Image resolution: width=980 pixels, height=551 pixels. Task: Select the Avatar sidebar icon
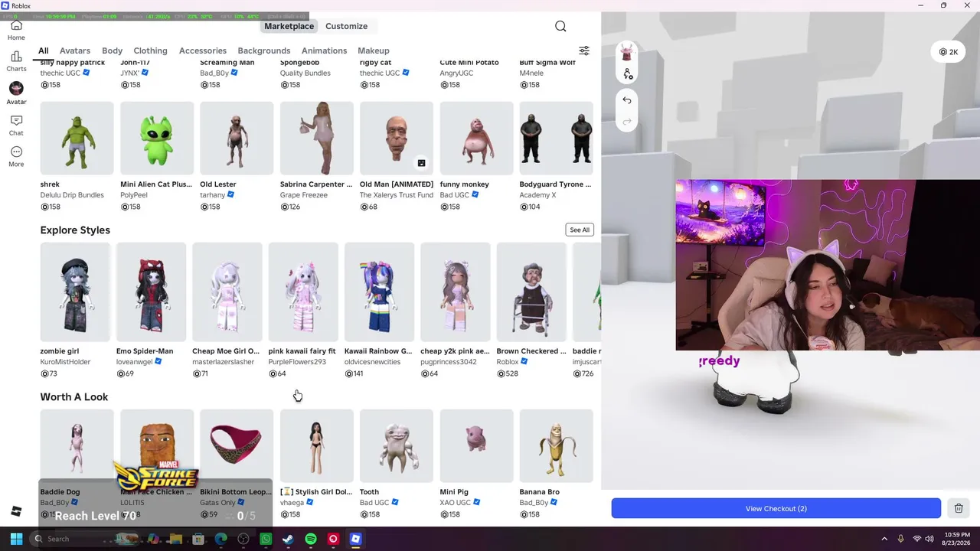16,93
